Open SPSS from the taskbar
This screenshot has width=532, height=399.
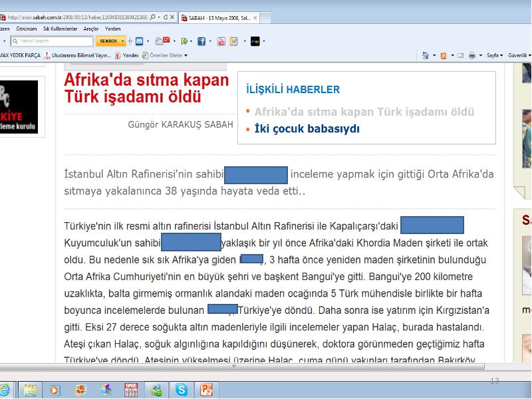(131, 390)
